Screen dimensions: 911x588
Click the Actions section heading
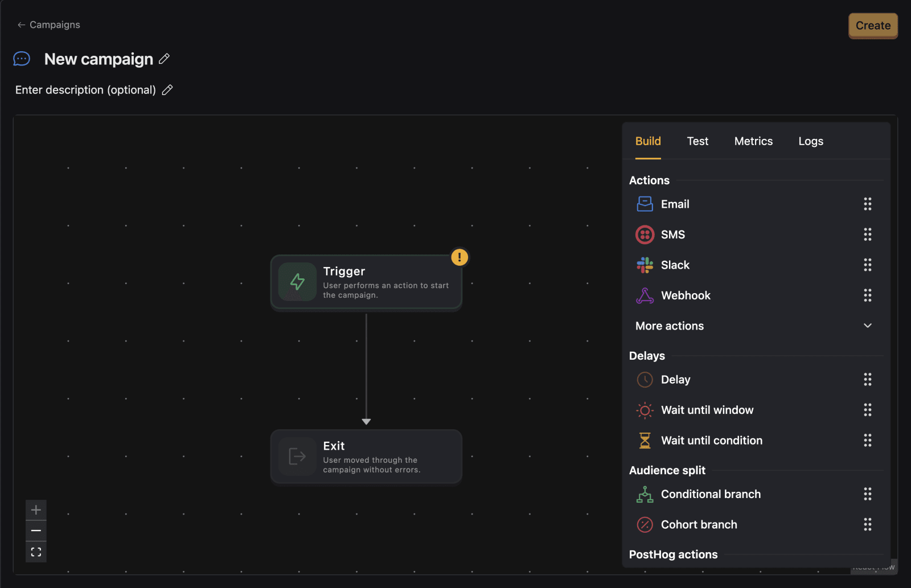click(649, 180)
